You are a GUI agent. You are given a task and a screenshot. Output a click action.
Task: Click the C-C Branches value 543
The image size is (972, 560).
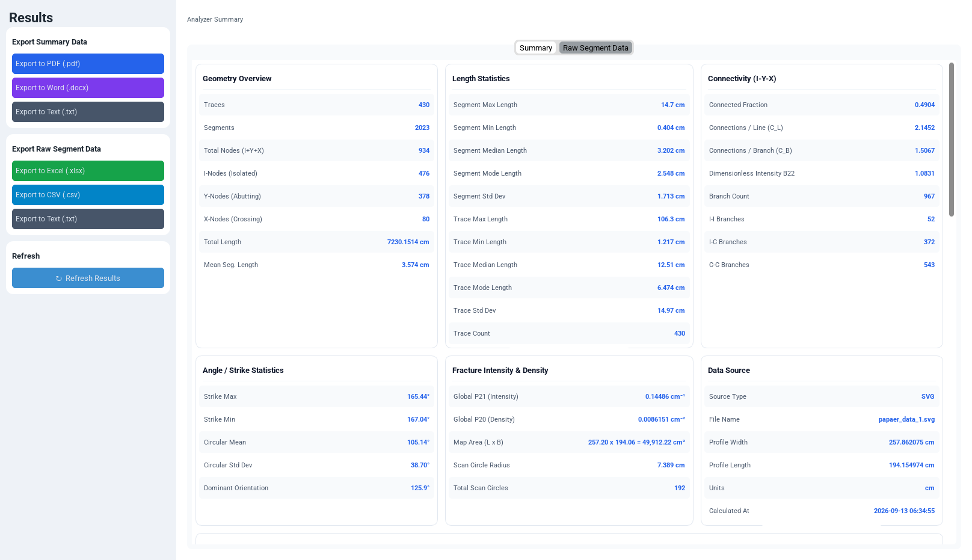[x=929, y=265]
